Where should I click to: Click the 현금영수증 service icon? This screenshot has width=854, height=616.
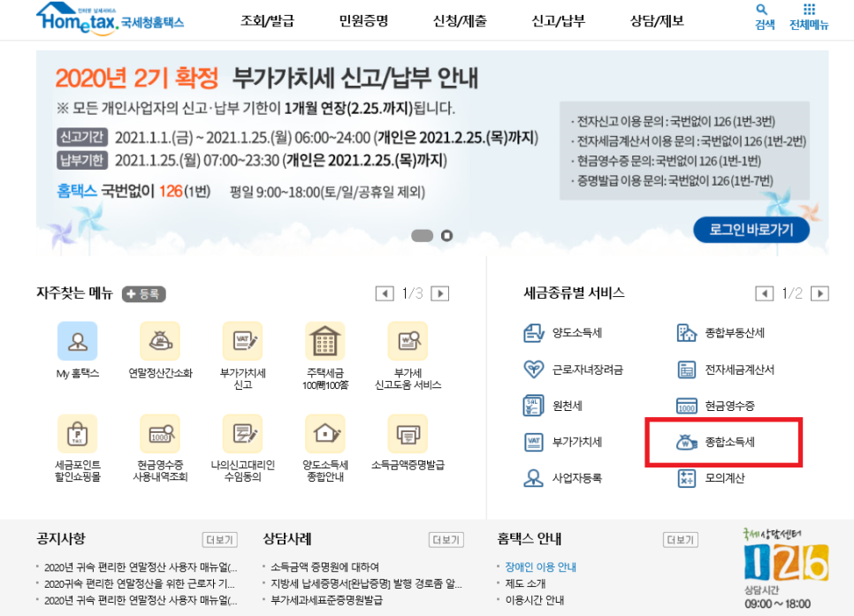[686, 406]
